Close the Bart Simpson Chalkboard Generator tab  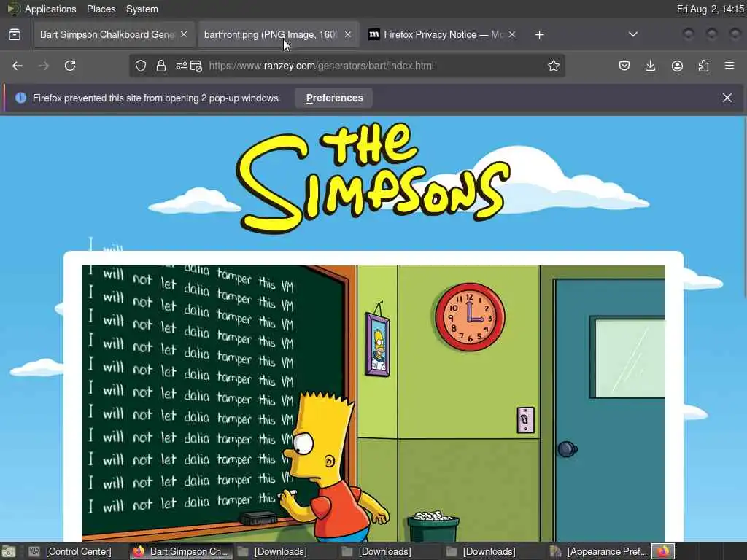184,34
